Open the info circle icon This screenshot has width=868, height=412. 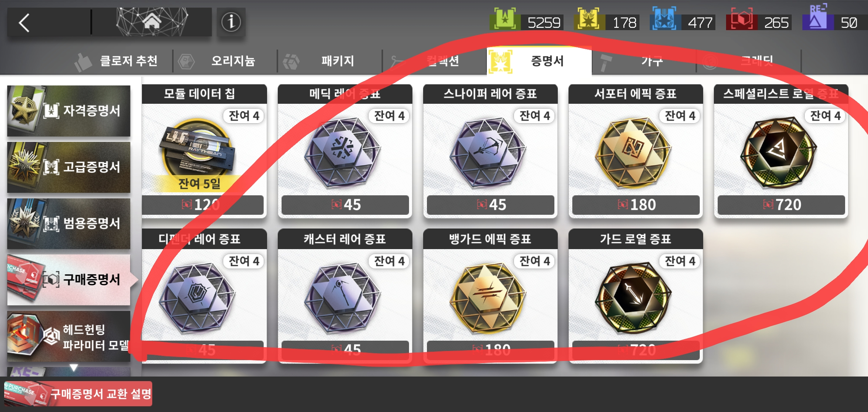[231, 22]
